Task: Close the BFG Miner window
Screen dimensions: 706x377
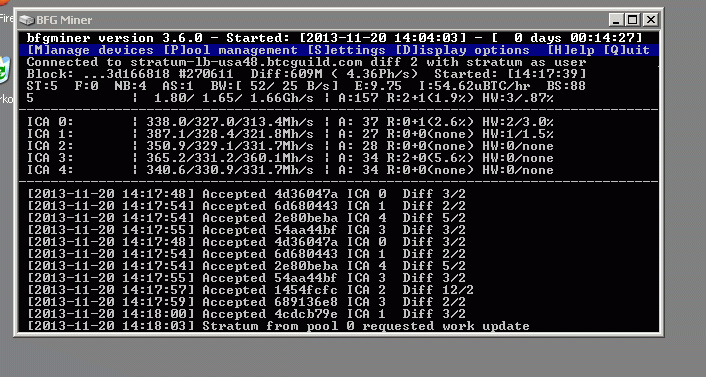Action: [650, 20]
